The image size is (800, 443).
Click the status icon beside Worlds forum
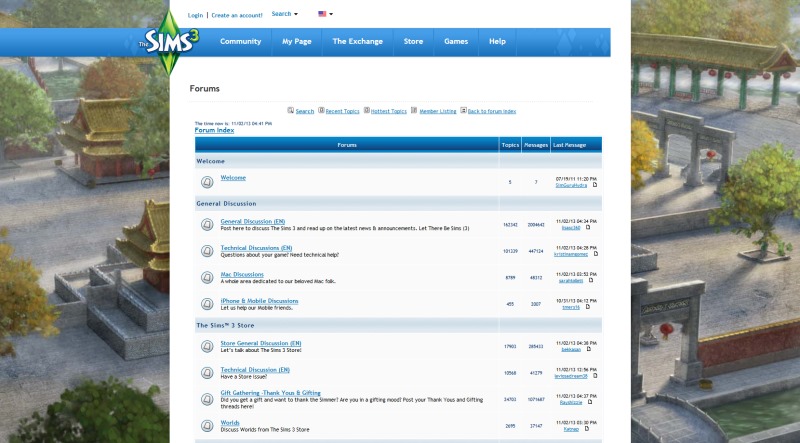pos(207,426)
